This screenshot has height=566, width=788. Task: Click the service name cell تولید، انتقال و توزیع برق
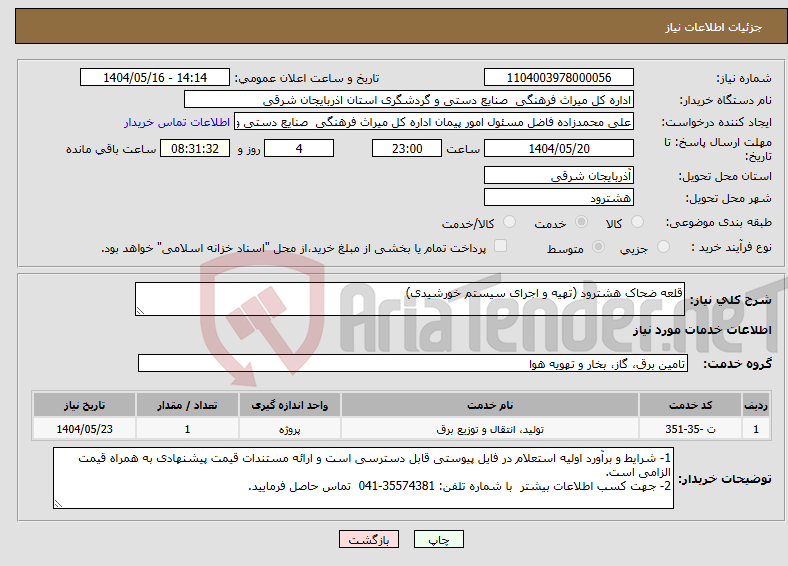tap(489, 429)
